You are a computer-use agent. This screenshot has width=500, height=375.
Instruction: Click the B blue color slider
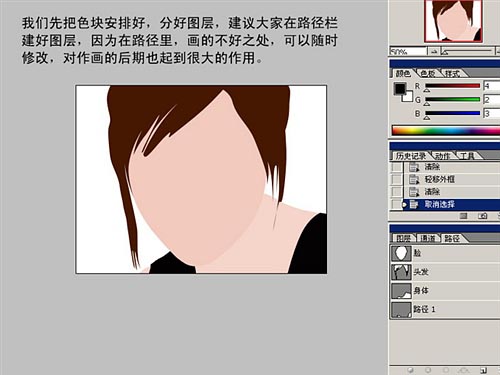click(x=452, y=113)
